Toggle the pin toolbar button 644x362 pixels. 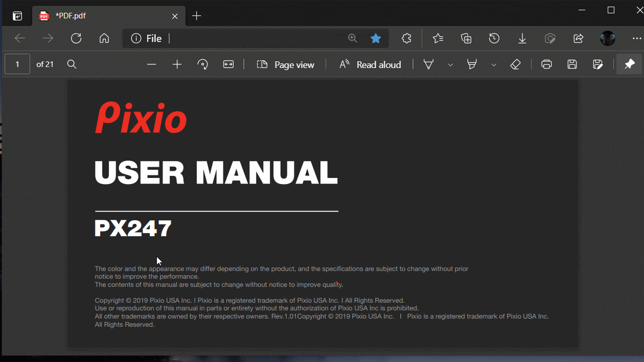[629, 64]
